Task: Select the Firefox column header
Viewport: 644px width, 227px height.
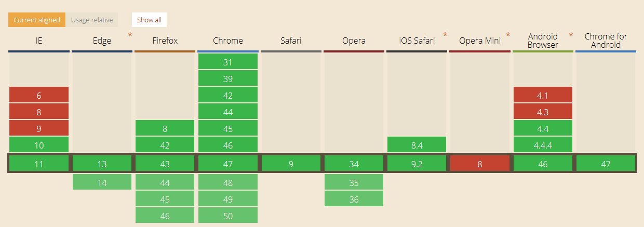Action: click(165, 41)
